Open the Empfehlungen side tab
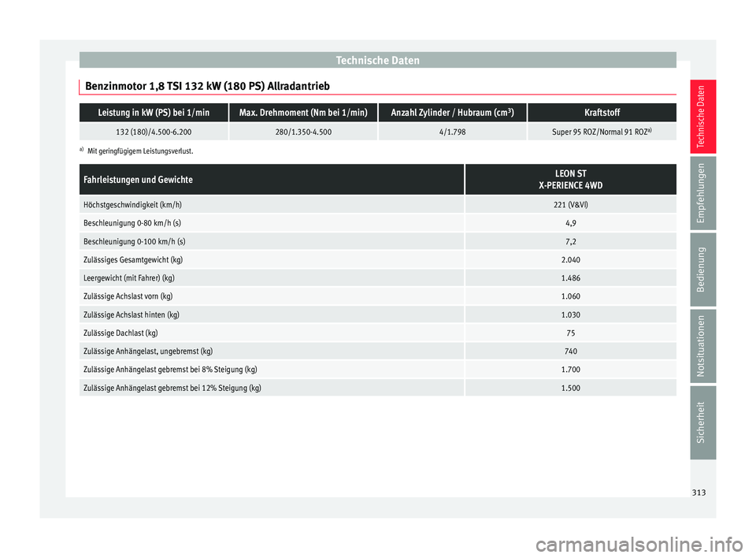Image resolution: width=756 pixels, height=558 pixels. [702, 193]
